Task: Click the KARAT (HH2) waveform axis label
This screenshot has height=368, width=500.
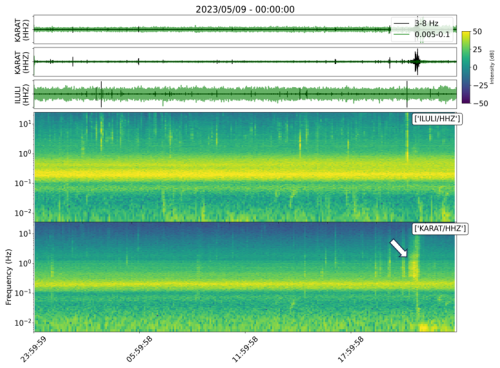Action: 22,30
